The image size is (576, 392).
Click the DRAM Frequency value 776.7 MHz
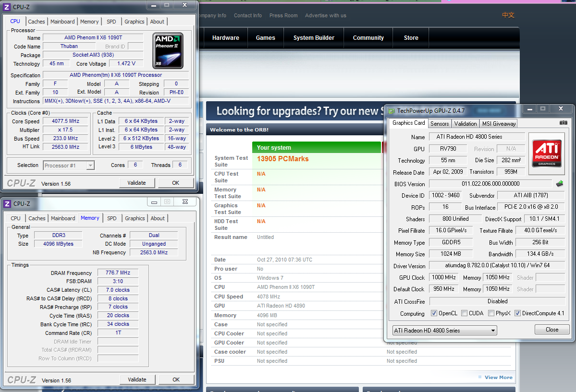coord(118,273)
